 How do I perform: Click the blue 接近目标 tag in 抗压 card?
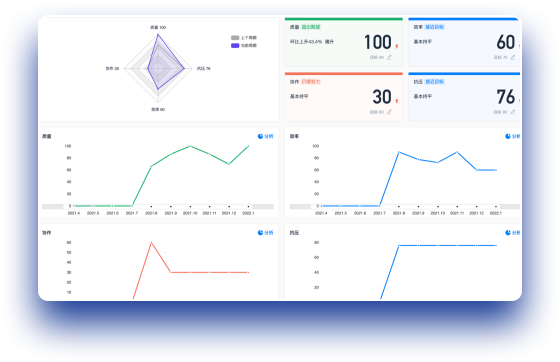pyautogui.click(x=435, y=81)
